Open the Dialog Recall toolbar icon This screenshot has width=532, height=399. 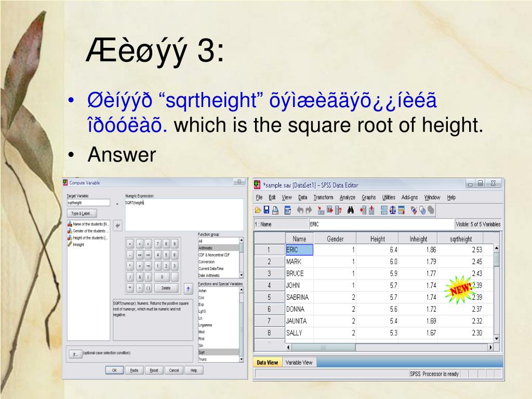[x=287, y=210]
